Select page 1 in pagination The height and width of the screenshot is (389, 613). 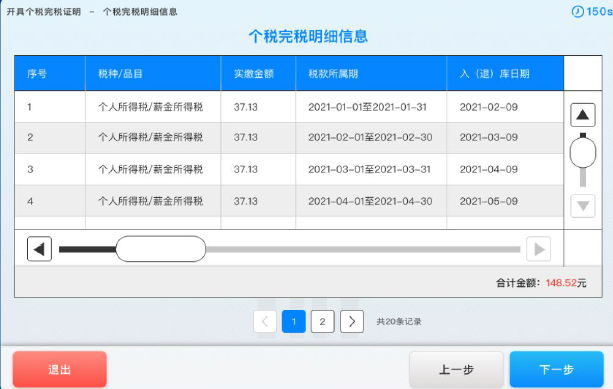point(294,321)
